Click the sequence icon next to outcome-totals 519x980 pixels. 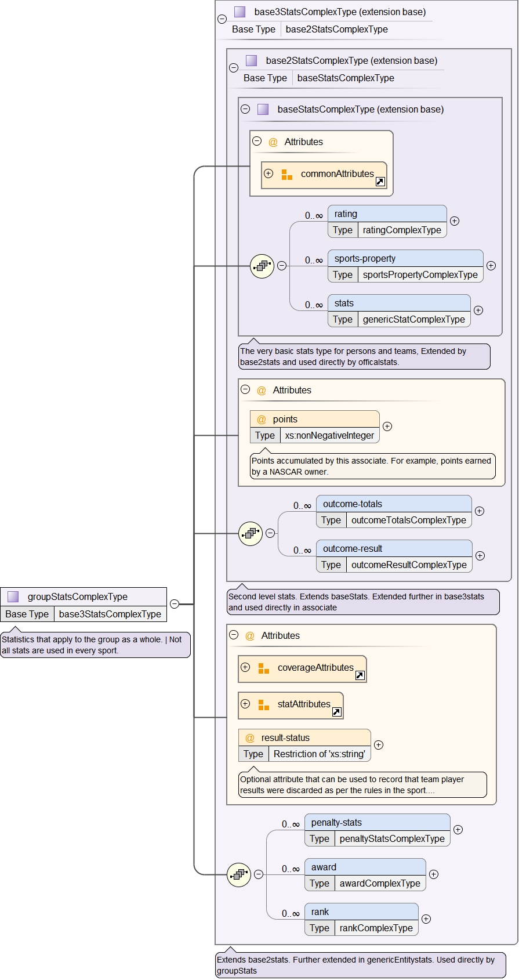[x=251, y=533]
